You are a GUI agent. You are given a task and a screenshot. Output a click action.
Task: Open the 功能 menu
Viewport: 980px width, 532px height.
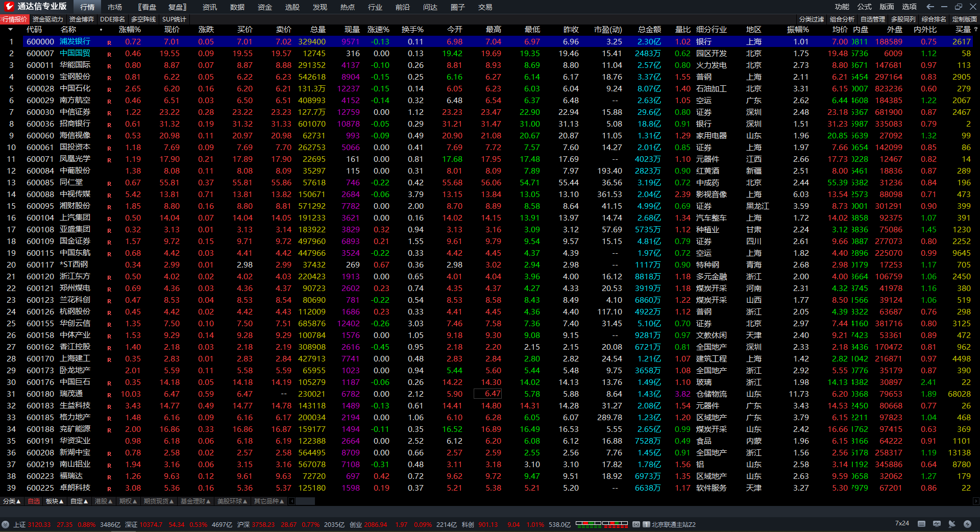click(x=842, y=7)
